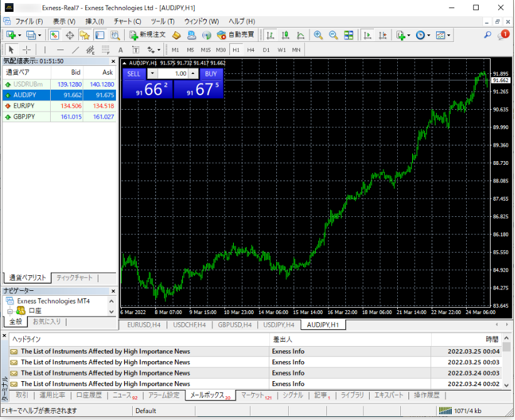Open the chat notification icon with red badge

503,34
